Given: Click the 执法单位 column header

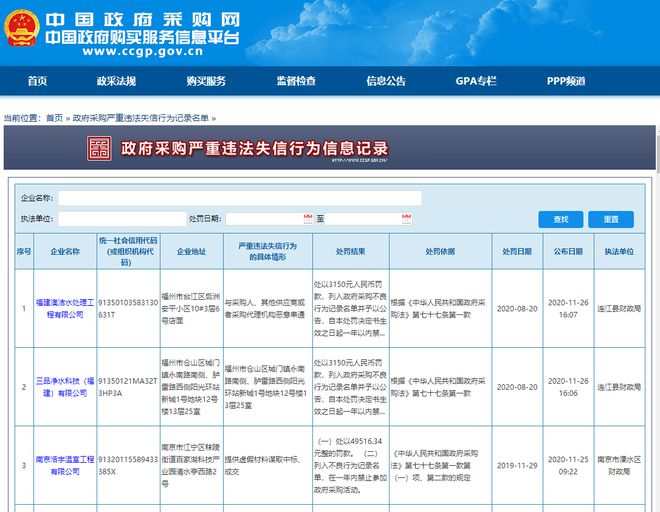Looking at the screenshot, I should 619,251.
